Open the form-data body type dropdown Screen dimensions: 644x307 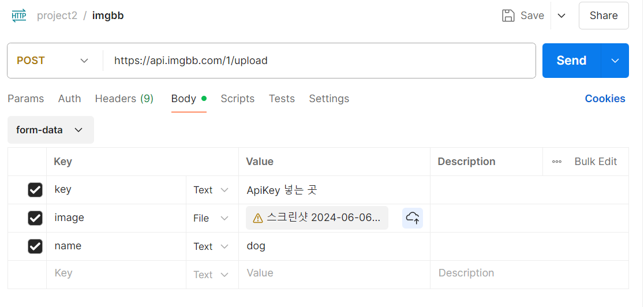[x=51, y=130]
